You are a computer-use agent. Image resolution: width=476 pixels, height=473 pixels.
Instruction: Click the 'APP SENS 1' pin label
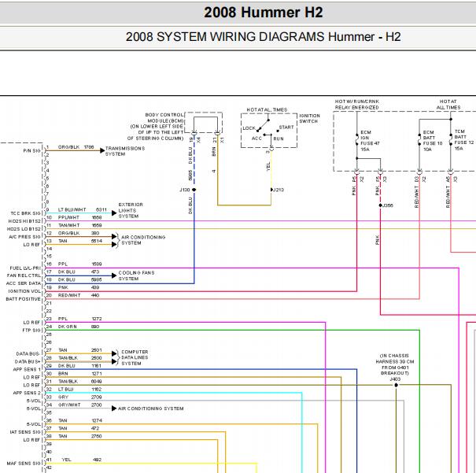pyautogui.click(x=27, y=369)
